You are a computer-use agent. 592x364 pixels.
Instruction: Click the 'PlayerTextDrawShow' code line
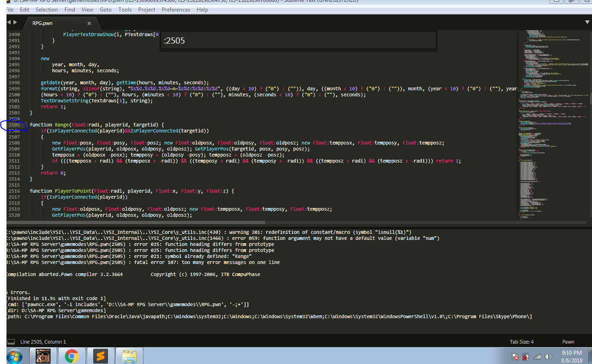coord(111,34)
